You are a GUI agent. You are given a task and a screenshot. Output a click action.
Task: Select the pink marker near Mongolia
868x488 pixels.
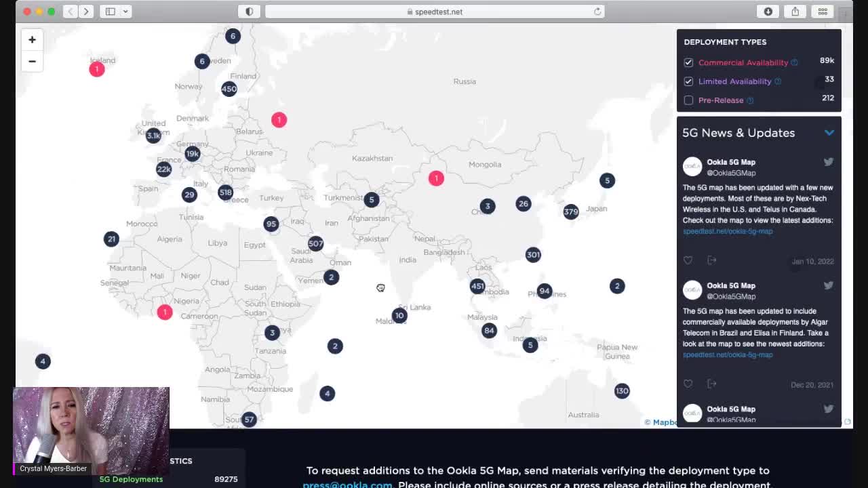coord(436,178)
